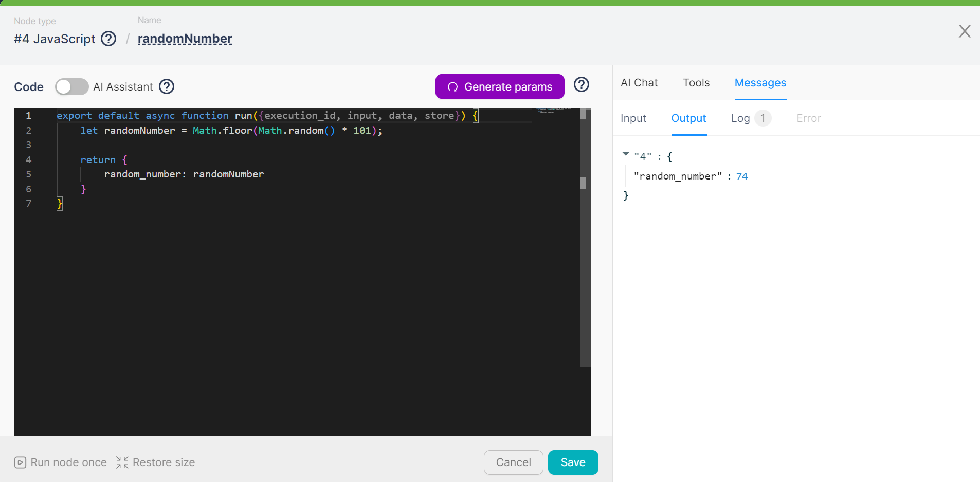This screenshot has height=482, width=980.
Task: Click the help icon beside AI Assistant
Action: coord(166,86)
